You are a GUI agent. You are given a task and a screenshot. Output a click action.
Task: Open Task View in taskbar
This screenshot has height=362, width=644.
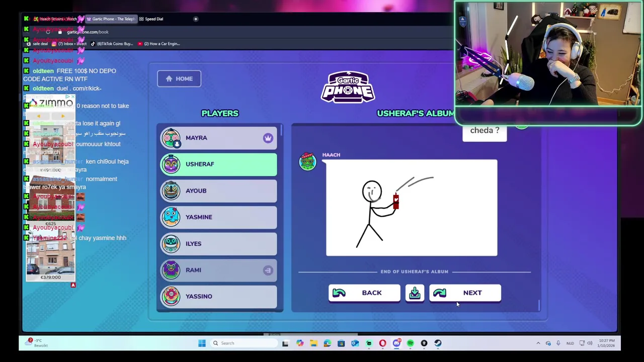[286, 343]
